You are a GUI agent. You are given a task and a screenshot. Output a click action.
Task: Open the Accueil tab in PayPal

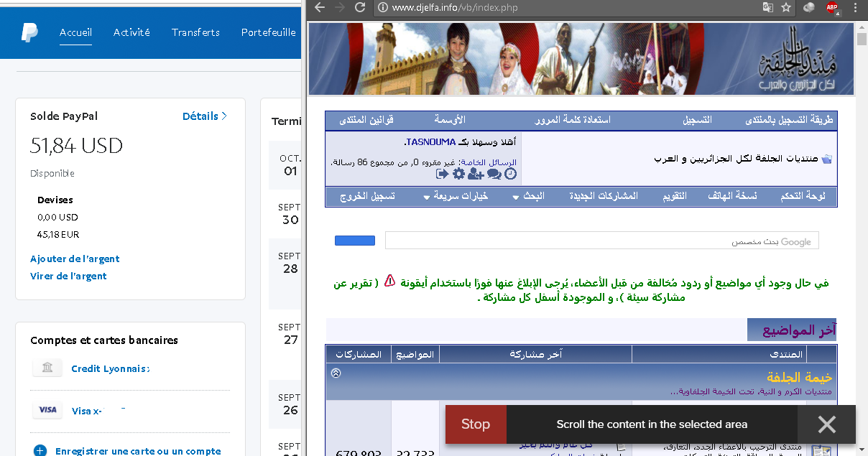click(76, 32)
